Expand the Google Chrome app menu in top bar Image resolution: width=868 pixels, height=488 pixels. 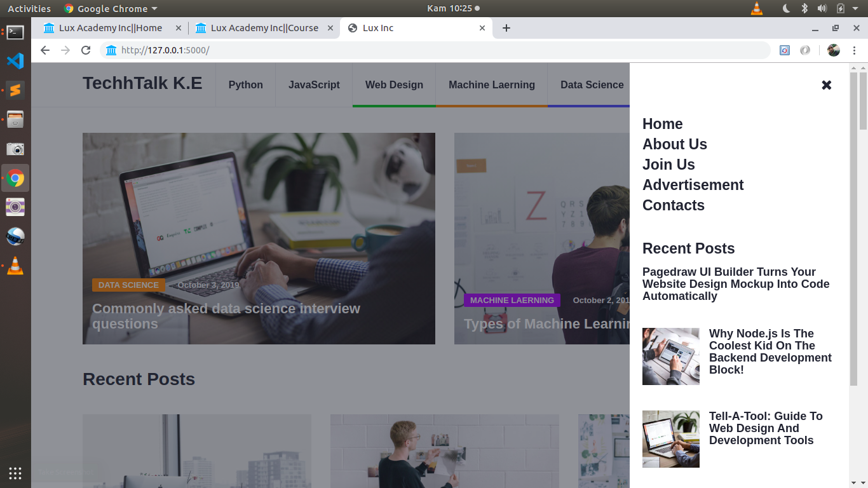pos(111,8)
